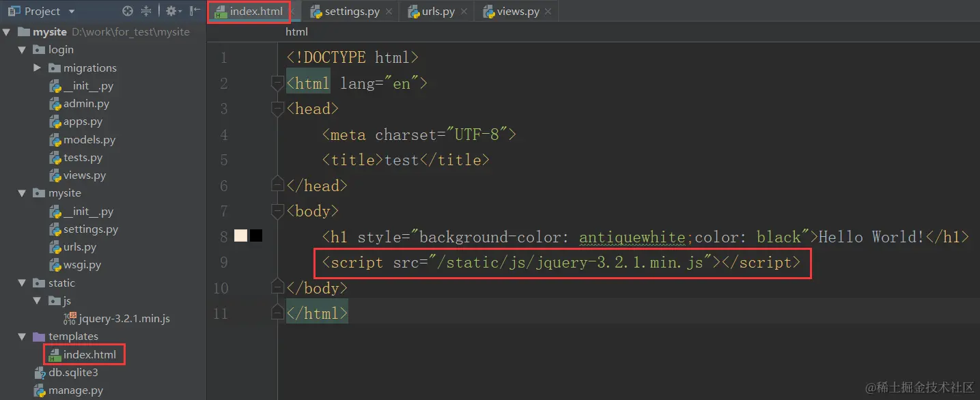Collapse the static folder arrow
Screen dimensions: 980x400
[x=23, y=283]
